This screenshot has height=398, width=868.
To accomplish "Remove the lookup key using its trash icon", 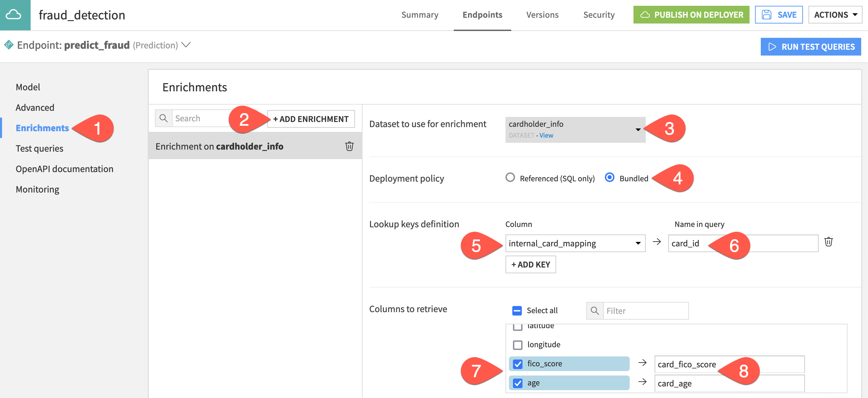I will coord(829,242).
